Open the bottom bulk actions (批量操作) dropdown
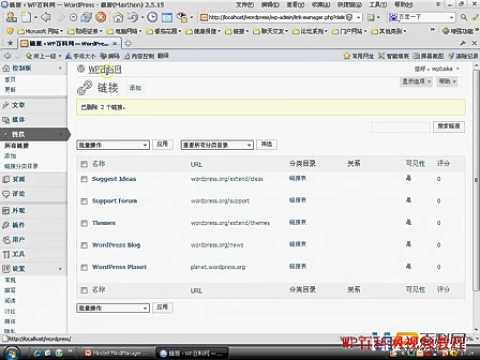480x360 pixels. pyautogui.click(x=113, y=308)
